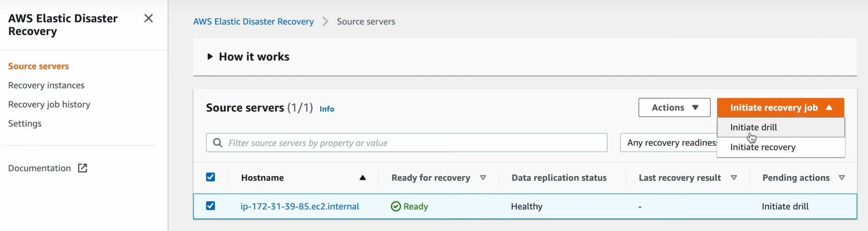Click the green Ready checkmark icon
Screen dimensions: 868x231
tap(396, 206)
